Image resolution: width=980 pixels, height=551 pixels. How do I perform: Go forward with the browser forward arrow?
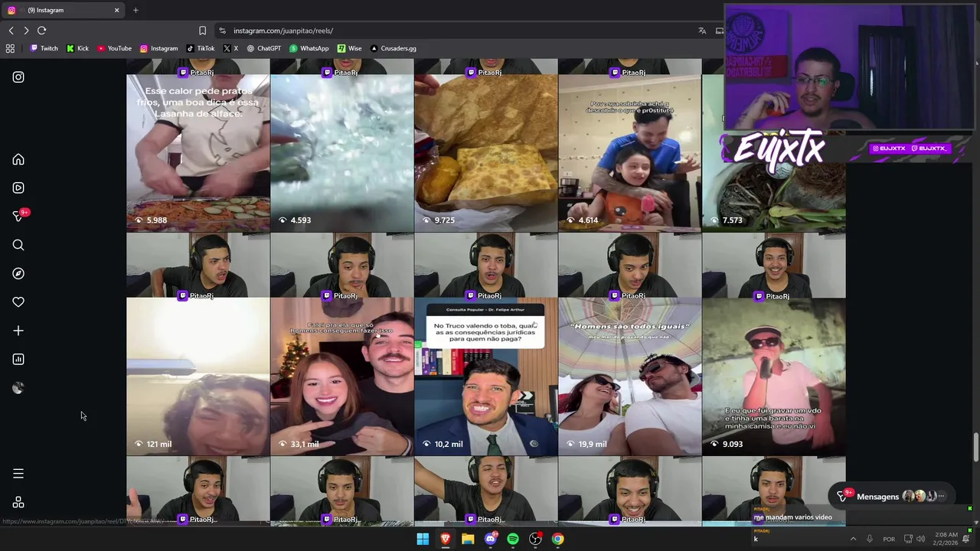click(x=26, y=31)
